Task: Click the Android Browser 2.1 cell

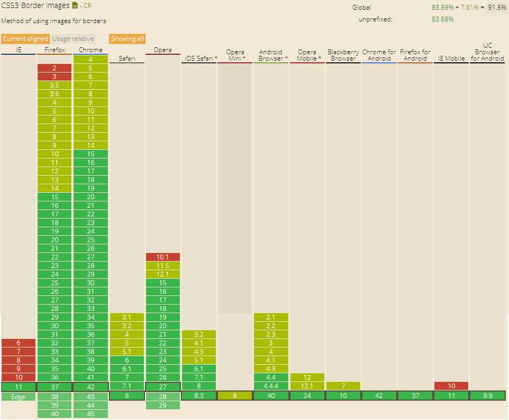Action: (271, 317)
